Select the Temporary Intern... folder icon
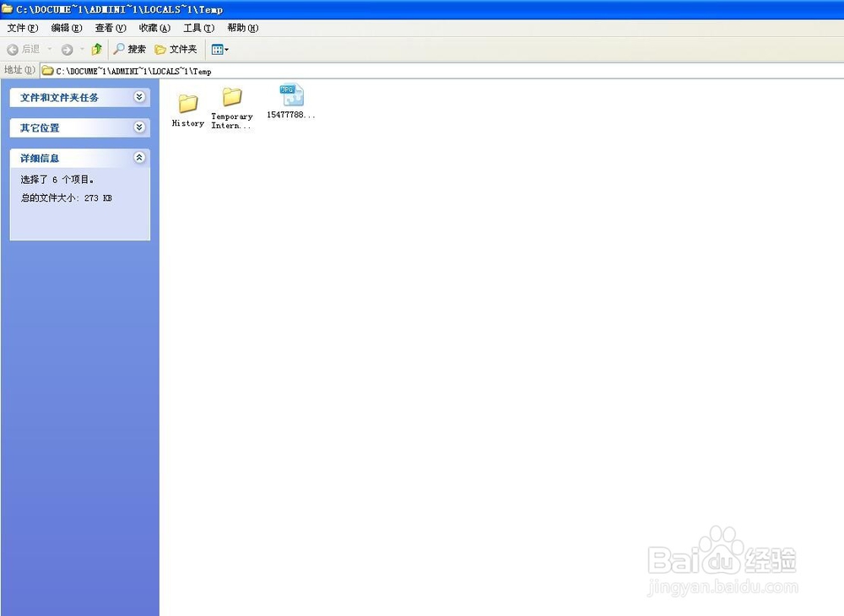The width and height of the screenshot is (844, 616). [x=232, y=97]
